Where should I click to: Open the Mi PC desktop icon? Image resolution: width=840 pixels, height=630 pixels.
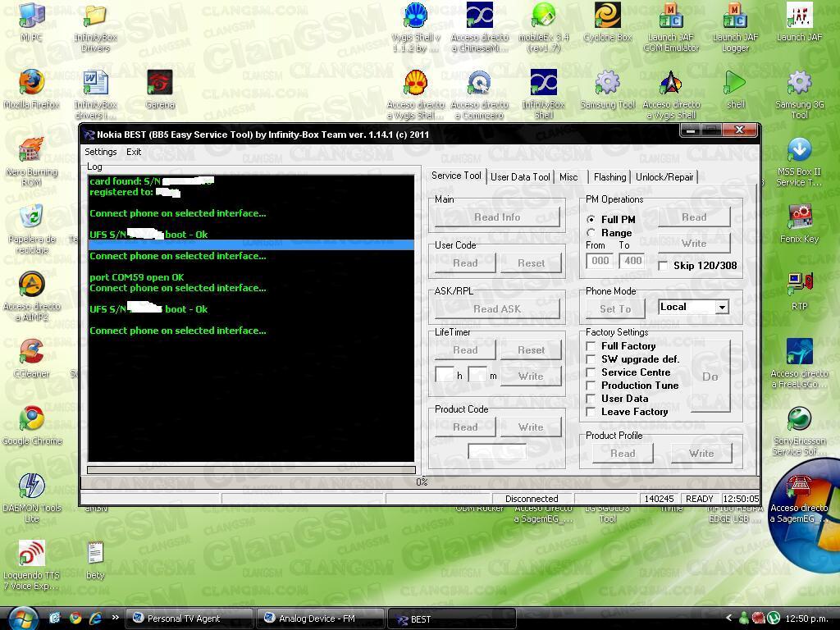pyautogui.click(x=32, y=21)
